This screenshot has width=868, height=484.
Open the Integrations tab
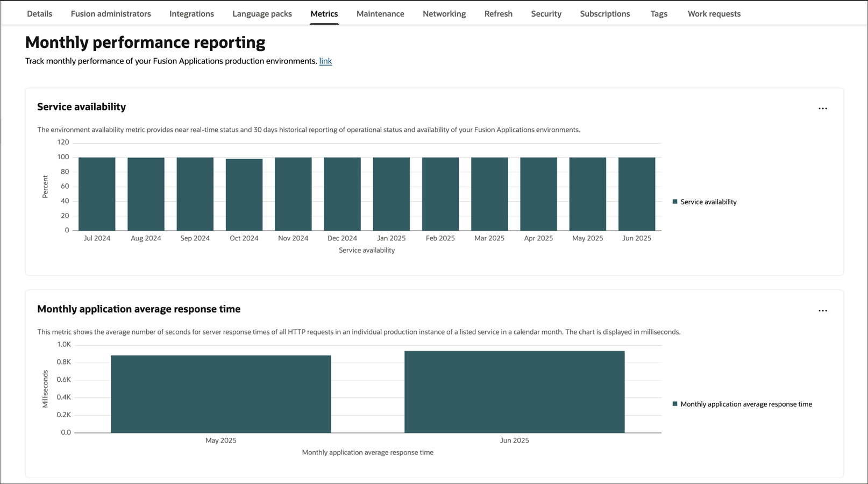pyautogui.click(x=191, y=13)
